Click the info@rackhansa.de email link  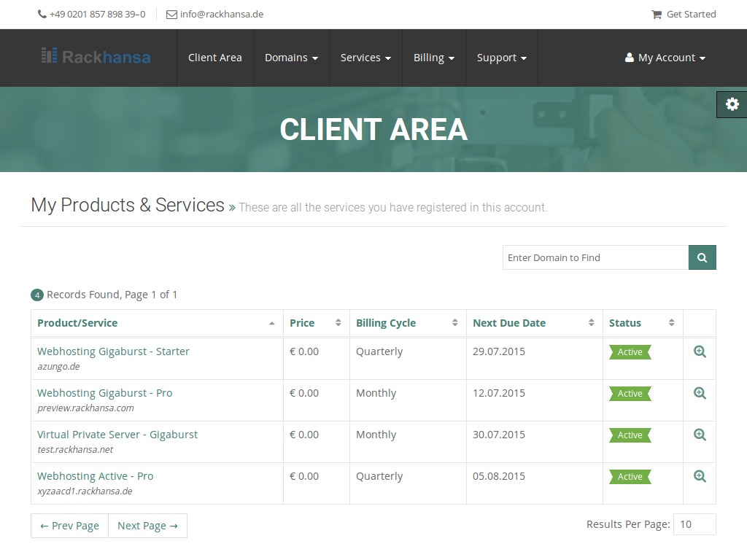point(222,15)
